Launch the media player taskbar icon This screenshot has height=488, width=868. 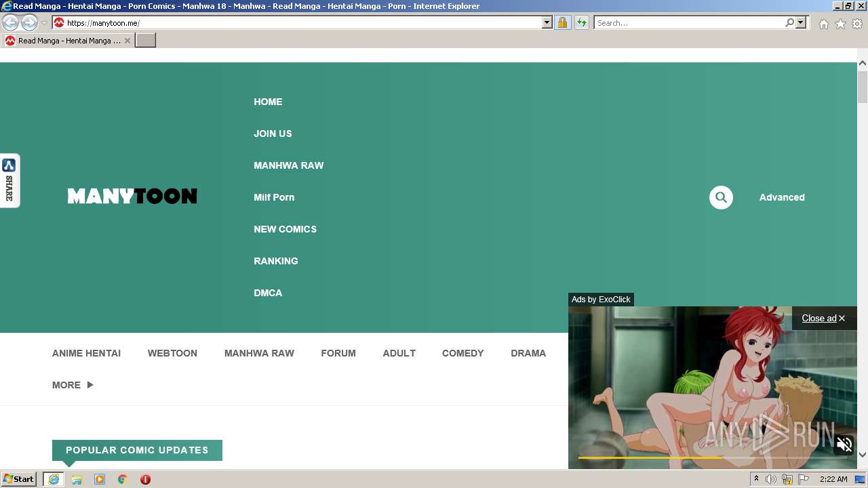point(100,479)
